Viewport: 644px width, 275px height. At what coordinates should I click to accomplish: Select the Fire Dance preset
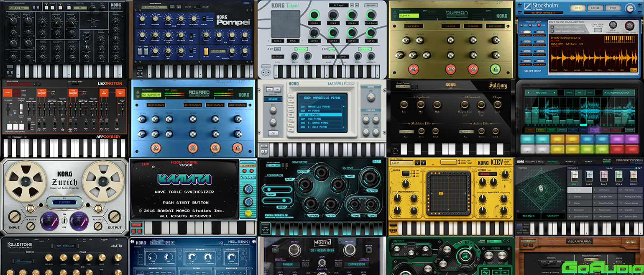click(x=630, y=190)
